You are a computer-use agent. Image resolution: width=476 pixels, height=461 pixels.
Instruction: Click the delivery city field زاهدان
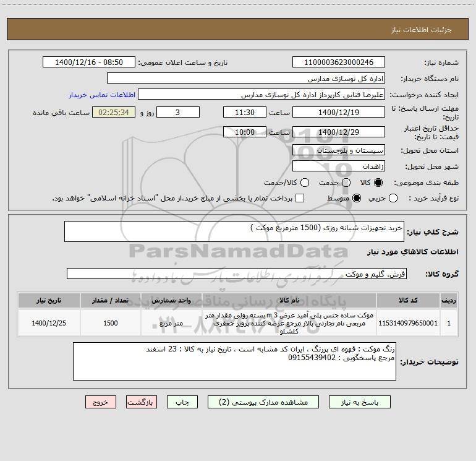click(x=339, y=166)
